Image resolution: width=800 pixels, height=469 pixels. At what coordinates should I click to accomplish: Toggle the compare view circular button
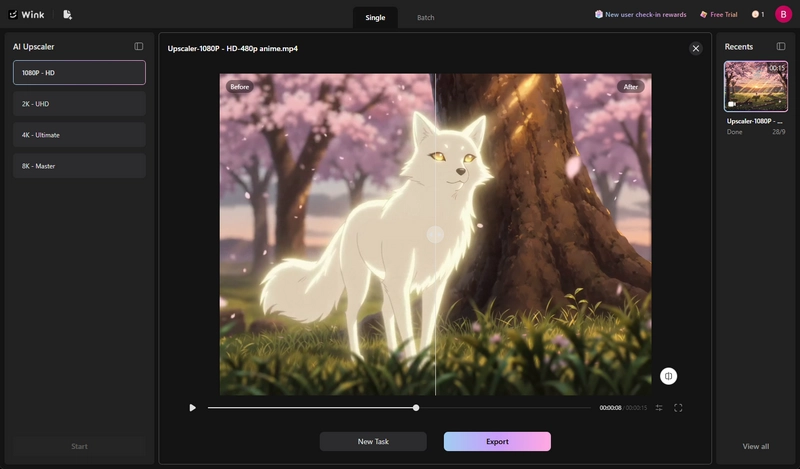click(x=668, y=376)
